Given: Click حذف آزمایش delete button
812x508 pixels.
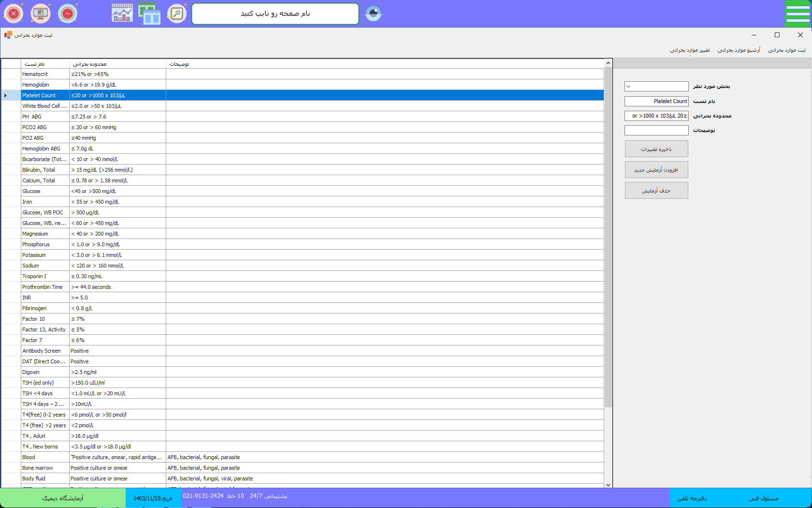Looking at the screenshot, I should tap(656, 191).
